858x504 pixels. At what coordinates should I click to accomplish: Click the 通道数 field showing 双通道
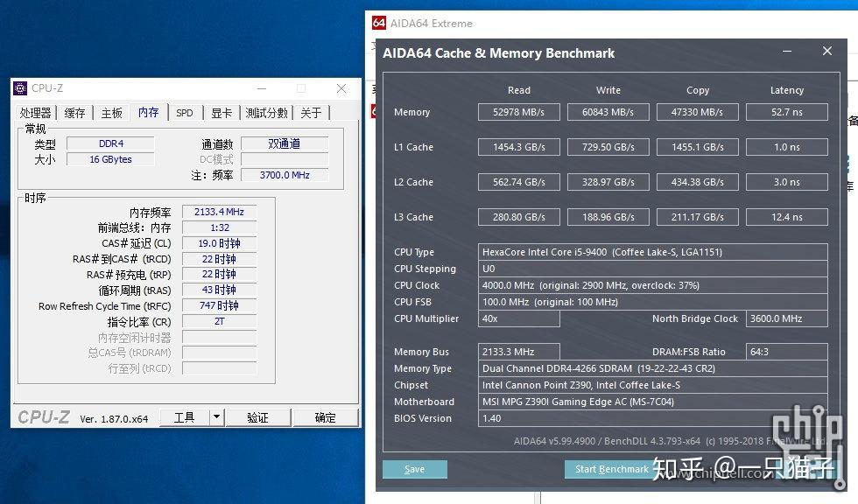(x=285, y=143)
